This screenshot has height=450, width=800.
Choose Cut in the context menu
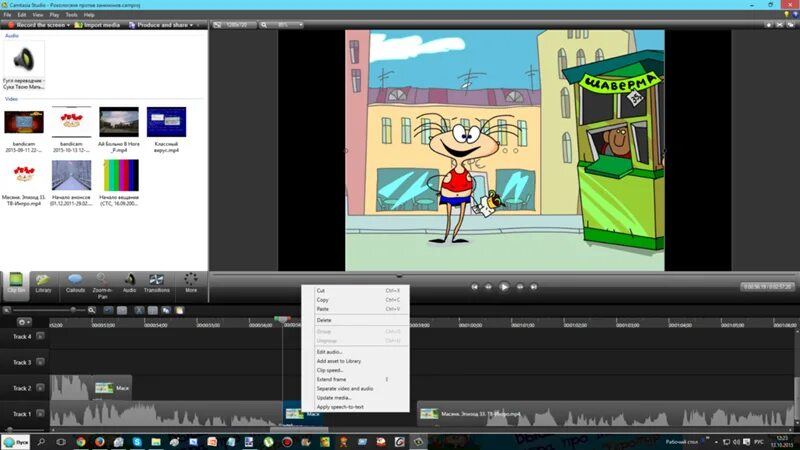click(x=358, y=290)
